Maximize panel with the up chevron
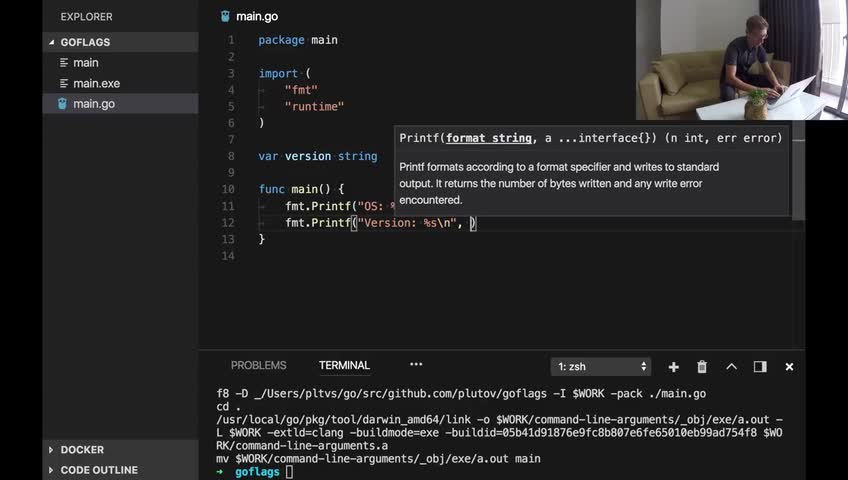Screen dimensions: 848x480 pyautogui.click(x=731, y=366)
